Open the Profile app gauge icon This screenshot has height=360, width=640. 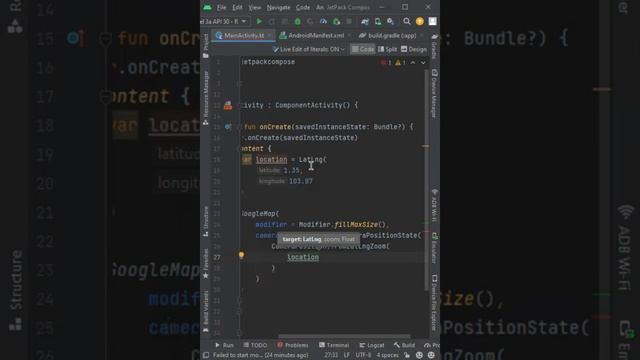point(323,21)
